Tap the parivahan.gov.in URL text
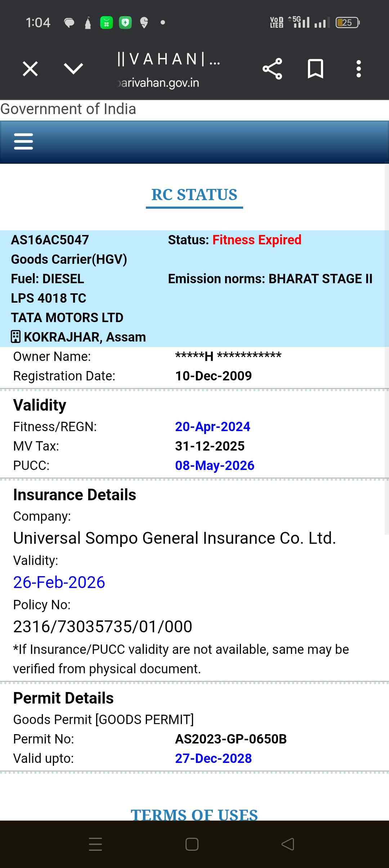Image resolution: width=389 pixels, height=868 pixels. click(x=159, y=83)
